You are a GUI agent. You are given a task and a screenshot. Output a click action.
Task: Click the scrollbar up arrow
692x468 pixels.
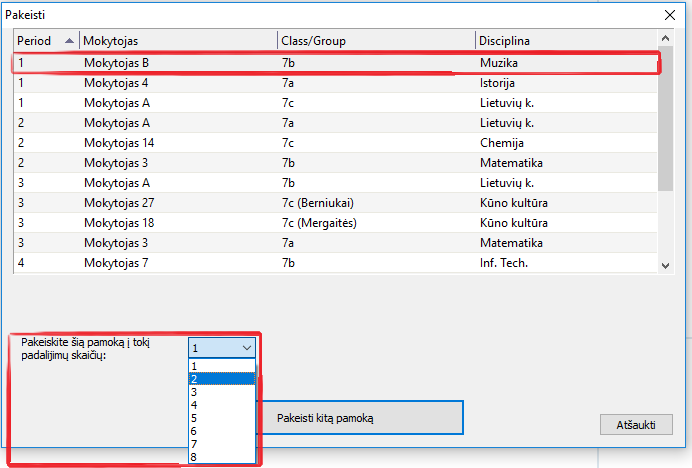click(x=667, y=40)
